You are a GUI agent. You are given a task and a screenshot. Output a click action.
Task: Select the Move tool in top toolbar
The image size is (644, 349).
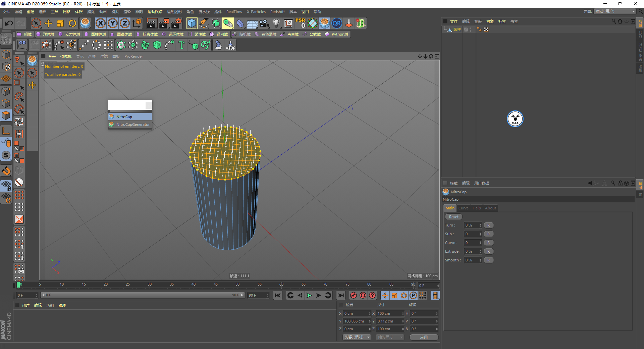pos(48,23)
